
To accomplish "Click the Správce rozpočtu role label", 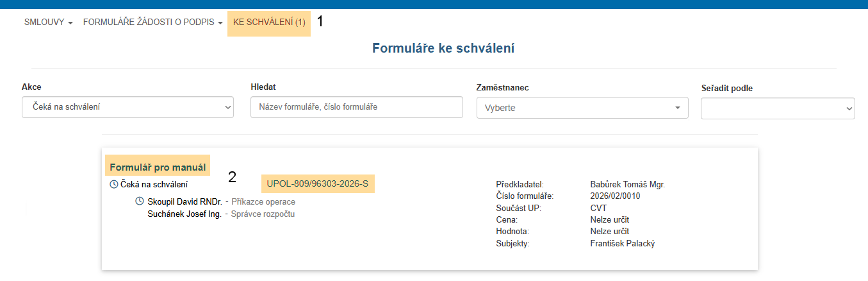I will coord(263,214).
